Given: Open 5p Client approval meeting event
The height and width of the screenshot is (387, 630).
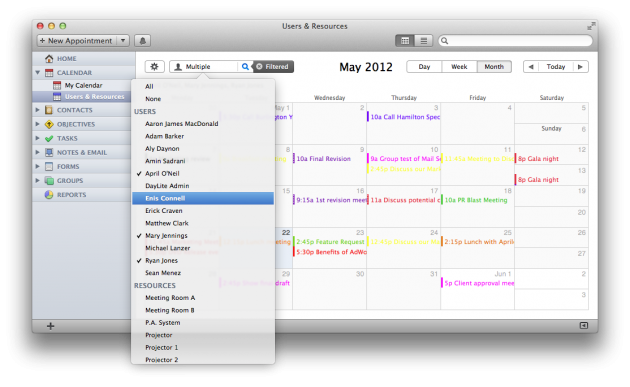Looking at the screenshot, I should pyautogui.click(x=478, y=283).
